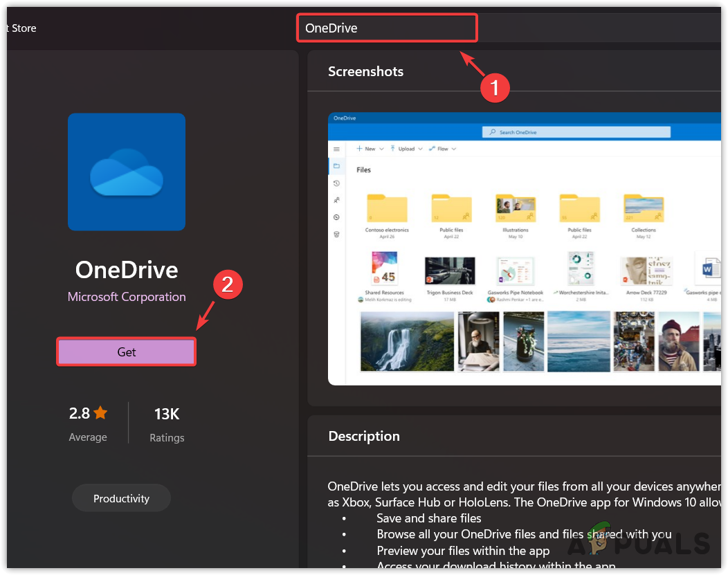Click the OneDrive app cloud icon
728x575 pixels.
[127, 172]
